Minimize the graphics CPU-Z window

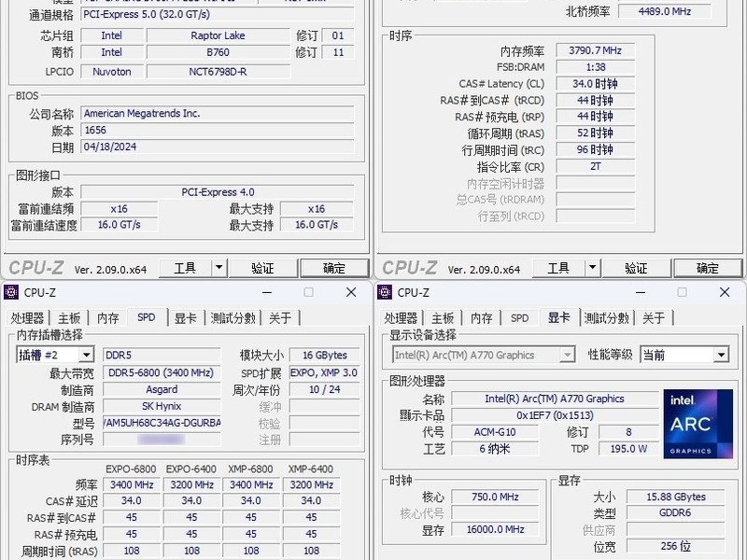click(641, 292)
